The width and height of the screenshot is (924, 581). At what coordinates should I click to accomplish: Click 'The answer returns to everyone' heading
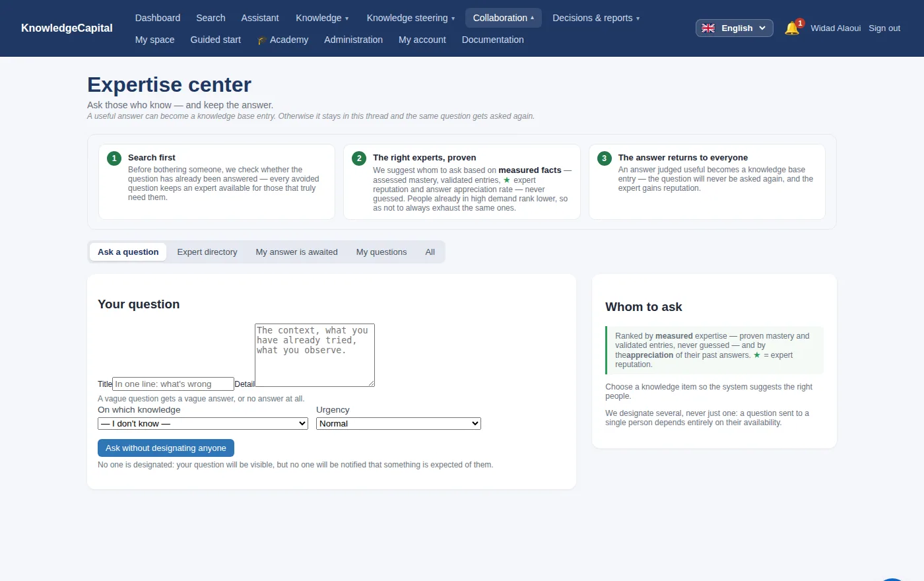pyautogui.click(x=683, y=157)
